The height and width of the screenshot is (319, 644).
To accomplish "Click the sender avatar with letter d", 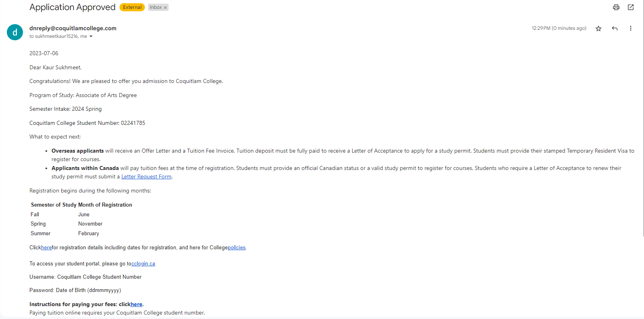I will 15,32.
